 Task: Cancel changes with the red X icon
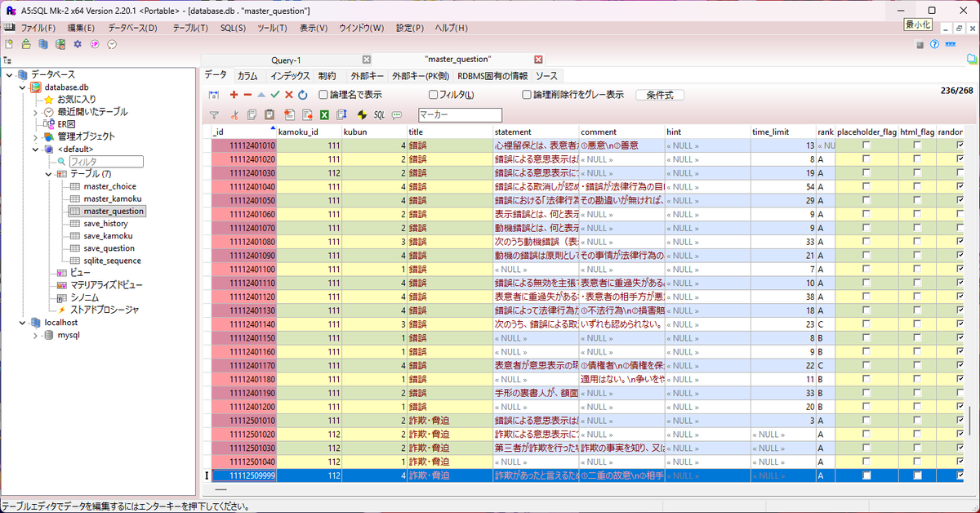pos(288,94)
